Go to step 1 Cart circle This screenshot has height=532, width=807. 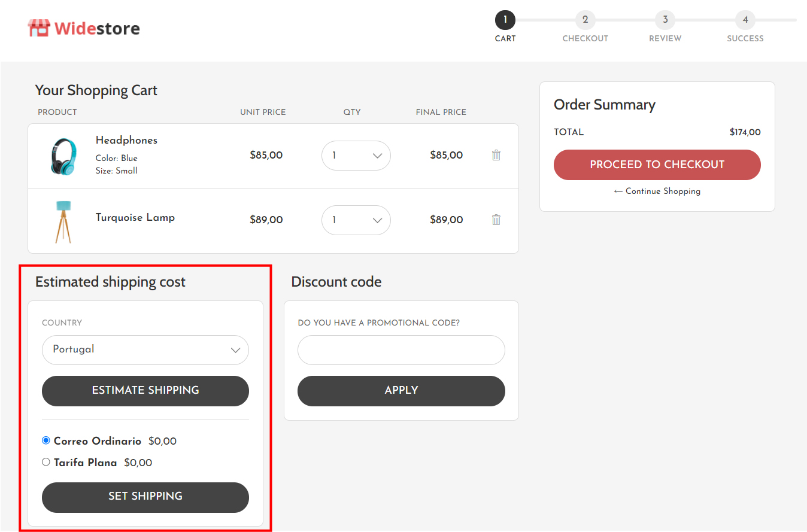click(x=505, y=20)
